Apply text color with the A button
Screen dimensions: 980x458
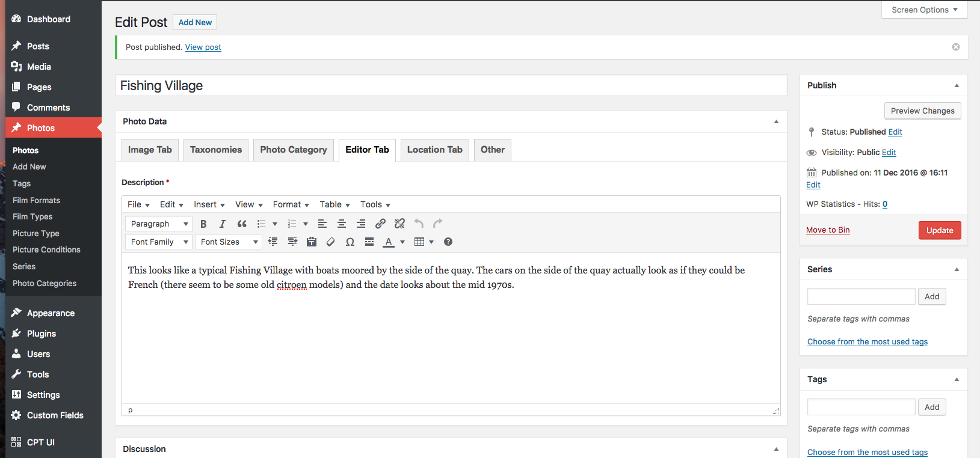(389, 242)
